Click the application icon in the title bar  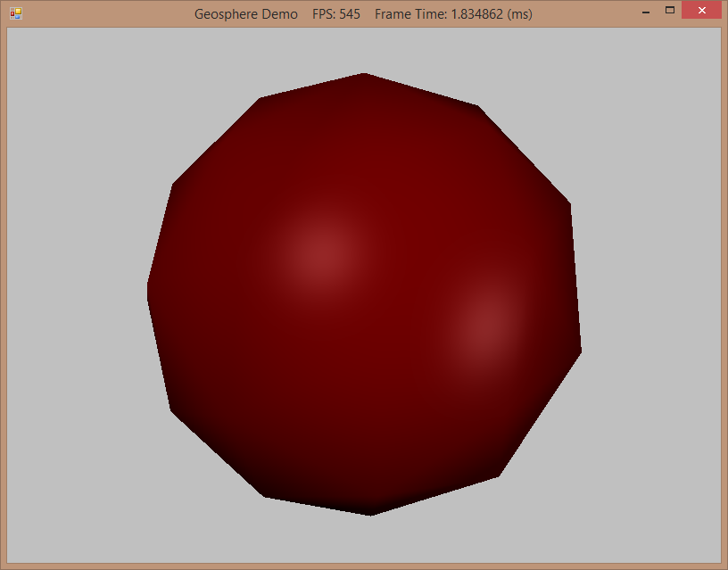coord(15,14)
